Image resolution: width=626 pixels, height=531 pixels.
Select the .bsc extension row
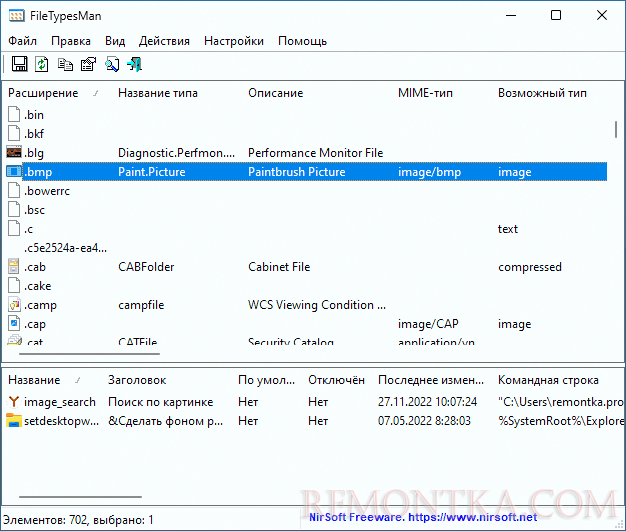click(x=307, y=210)
